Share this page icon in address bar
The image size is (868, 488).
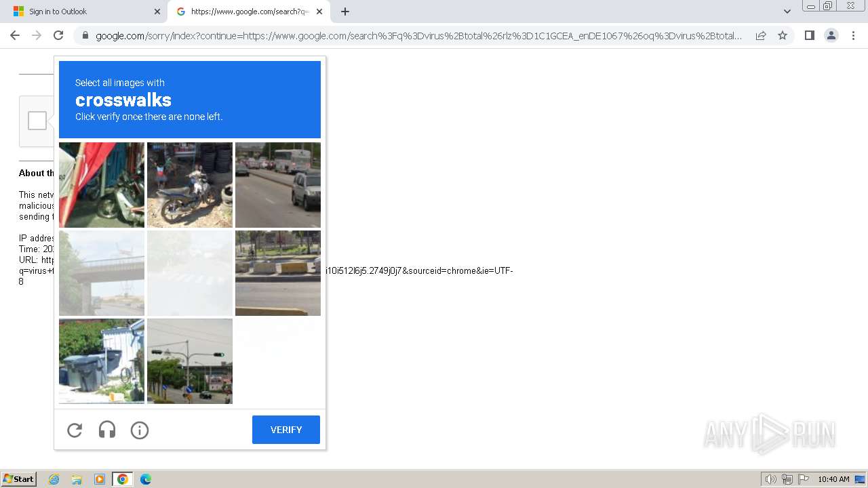pyautogui.click(x=761, y=35)
